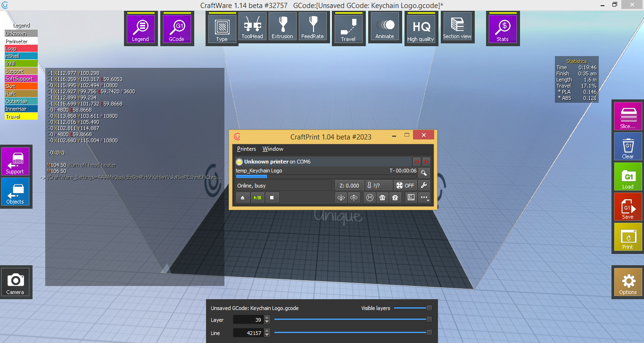This screenshot has height=343, width=644.
Task: Click the Line number field
Action: pyautogui.click(x=248, y=333)
